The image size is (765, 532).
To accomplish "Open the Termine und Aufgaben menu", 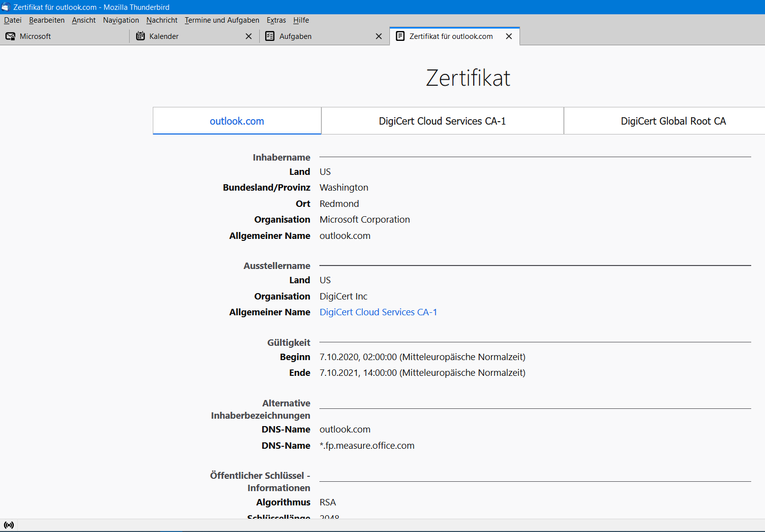I will coord(222,20).
